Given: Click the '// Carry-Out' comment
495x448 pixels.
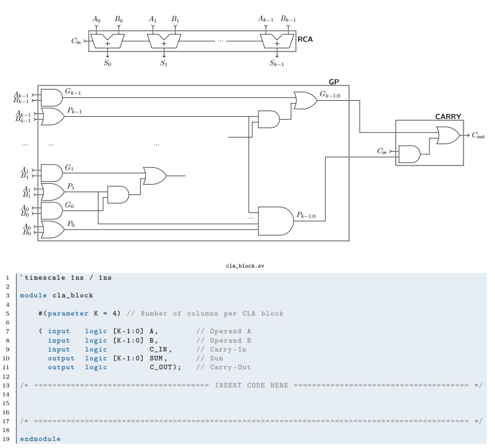Looking at the screenshot, I should coord(223,367).
